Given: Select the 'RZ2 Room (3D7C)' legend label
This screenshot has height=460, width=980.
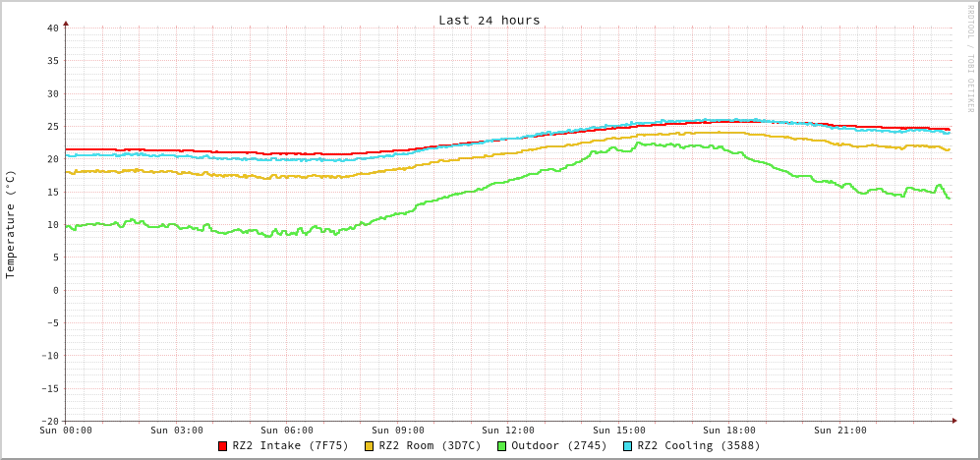Looking at the screenshot, I should click(430, 445).
